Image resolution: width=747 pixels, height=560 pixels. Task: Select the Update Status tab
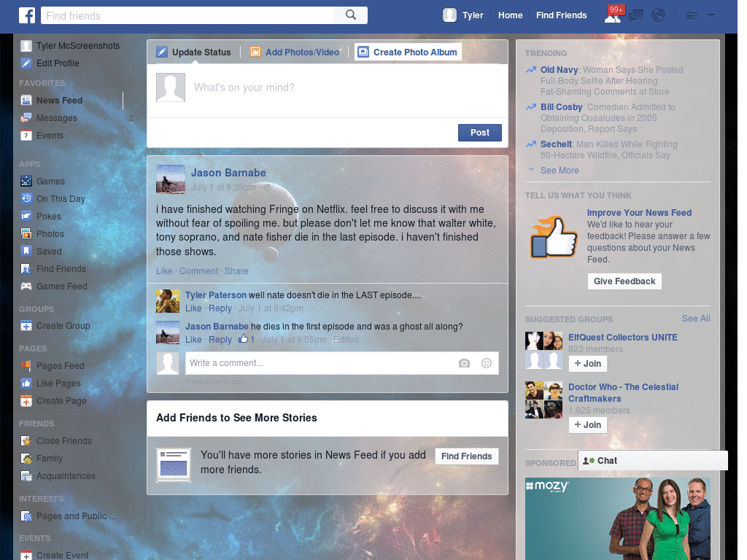pos(194,52)
